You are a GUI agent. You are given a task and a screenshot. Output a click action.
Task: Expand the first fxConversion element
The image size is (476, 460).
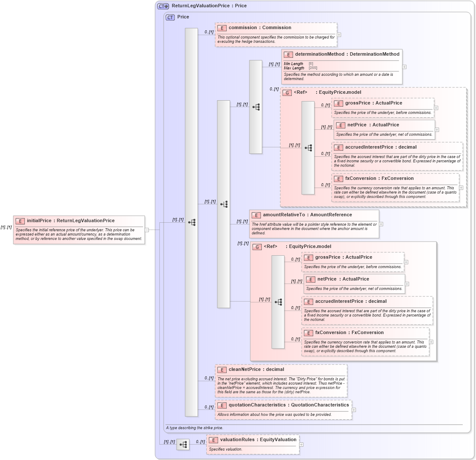tap(460, 188)
